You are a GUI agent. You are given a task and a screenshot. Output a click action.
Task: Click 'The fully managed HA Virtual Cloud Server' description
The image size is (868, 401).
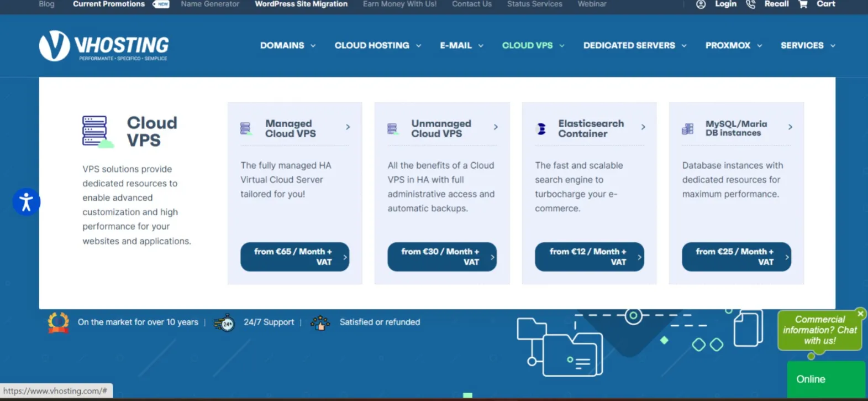pos(286,180)
